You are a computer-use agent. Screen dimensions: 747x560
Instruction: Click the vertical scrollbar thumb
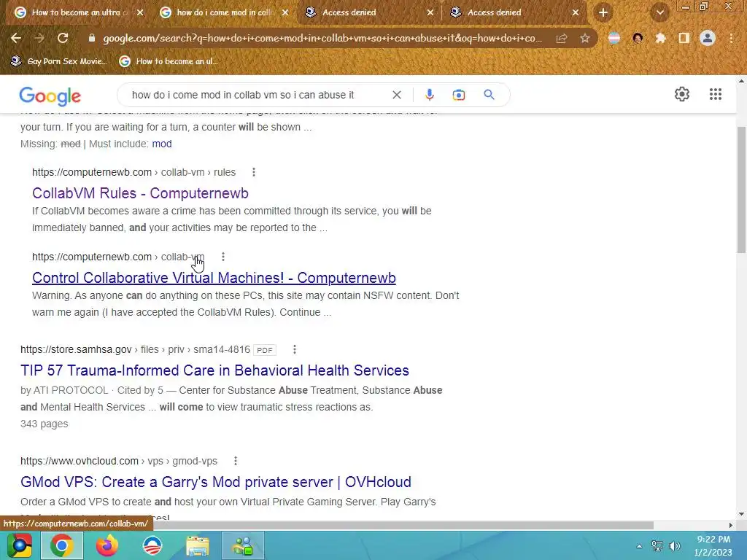tap(741, 190)
